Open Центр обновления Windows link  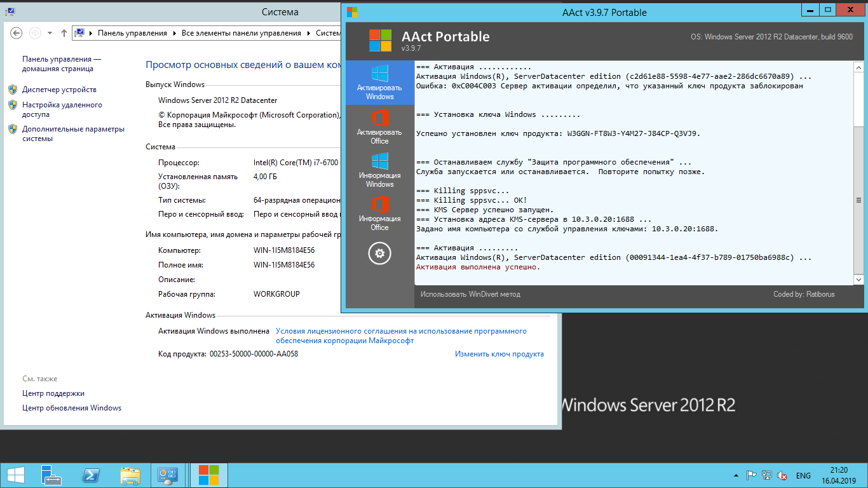[x=72, y=408]
